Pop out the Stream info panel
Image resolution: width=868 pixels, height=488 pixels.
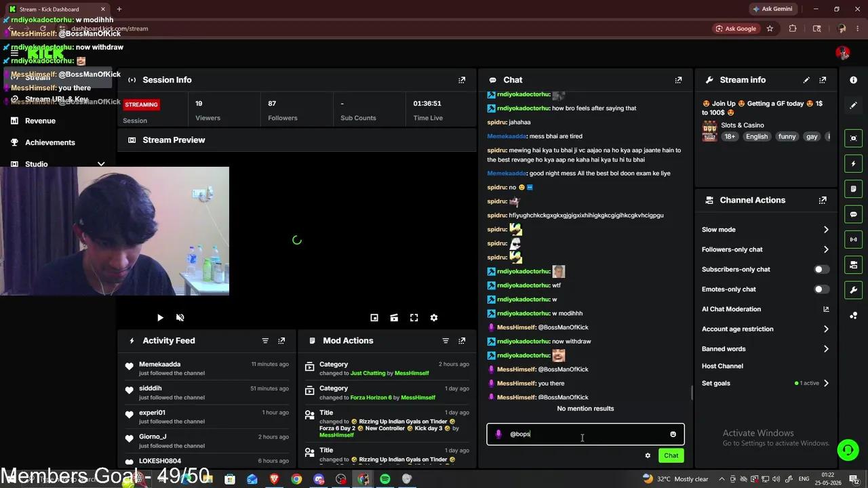pyautogui.click(x=823, y=80)
